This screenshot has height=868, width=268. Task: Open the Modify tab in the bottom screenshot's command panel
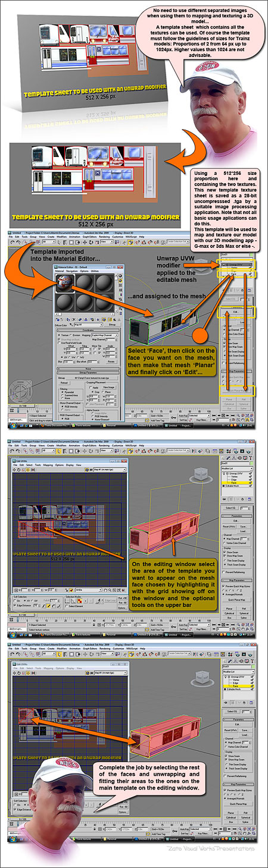pyautogui.click(x=230, y=662)
